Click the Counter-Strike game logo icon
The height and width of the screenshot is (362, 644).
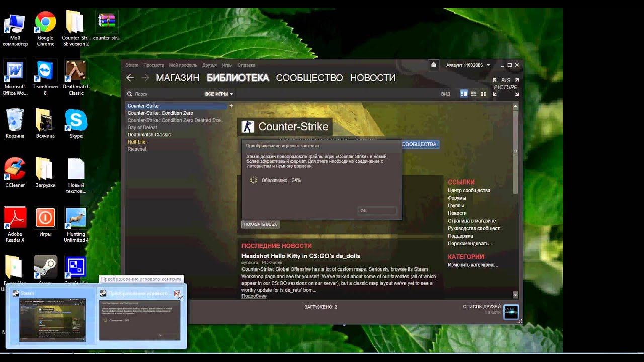tap(248, 127)
